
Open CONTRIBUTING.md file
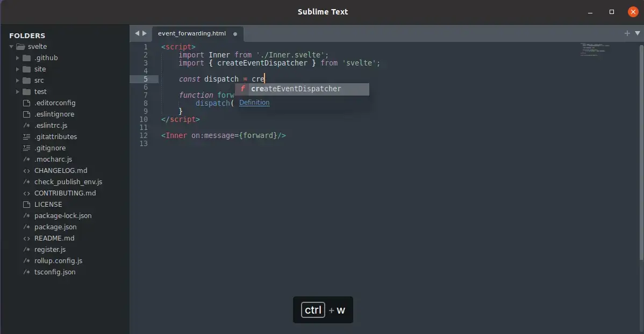point(65,193)
